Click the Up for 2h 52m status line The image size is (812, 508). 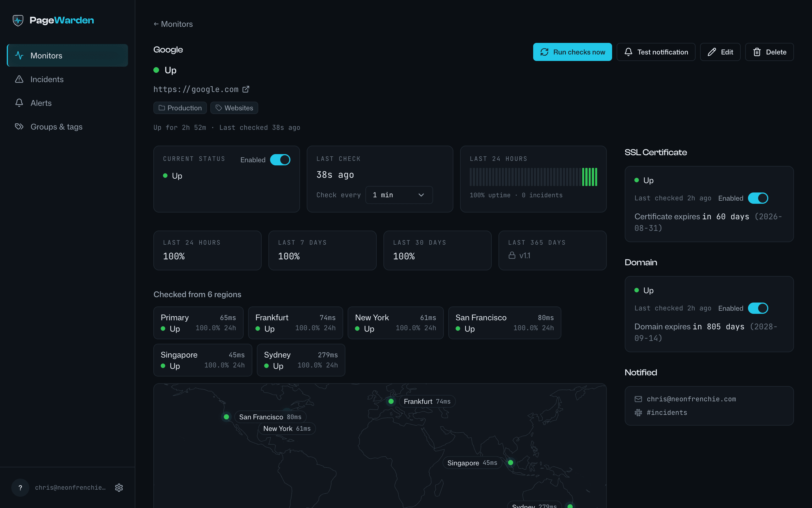[x=226, y=128]
